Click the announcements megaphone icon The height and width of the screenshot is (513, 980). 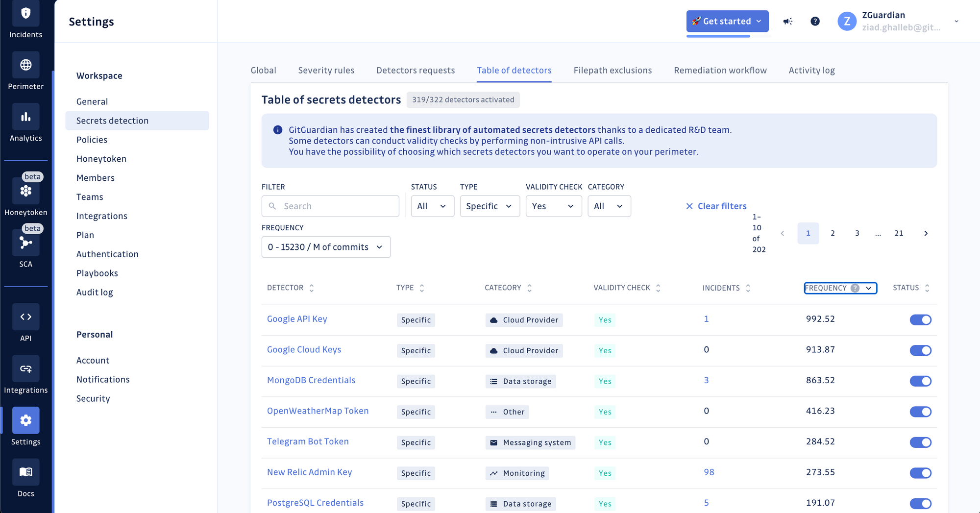788,22
